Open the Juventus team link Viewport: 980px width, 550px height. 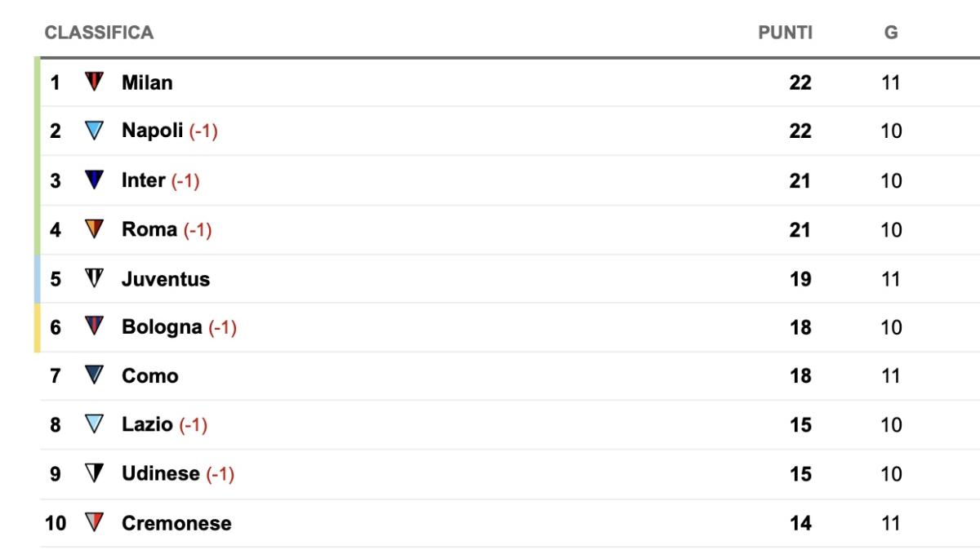[x=166, y=279]
